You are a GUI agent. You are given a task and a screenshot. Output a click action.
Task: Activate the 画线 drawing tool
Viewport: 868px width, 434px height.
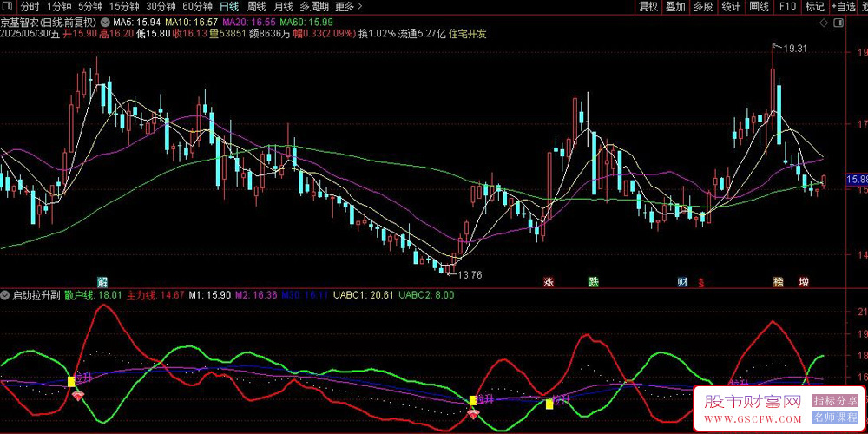(x=759, y=7)
